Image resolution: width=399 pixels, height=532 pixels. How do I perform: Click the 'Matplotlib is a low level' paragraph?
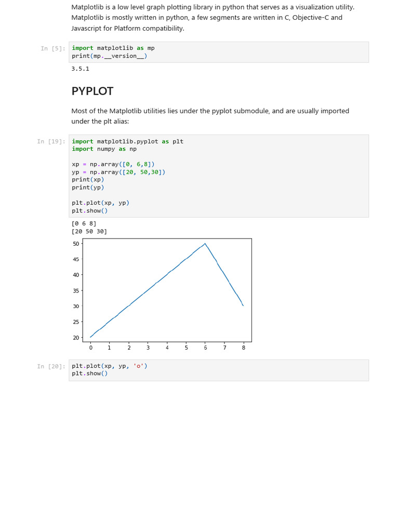(x=213, y=18)
